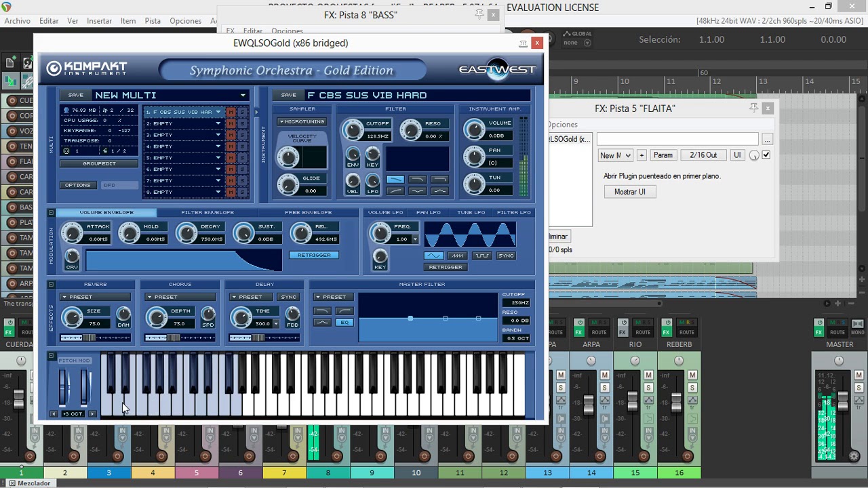Click the instrument Volume knob
Image resolution: width=868 pixels, height=488 pixels.
474,129
